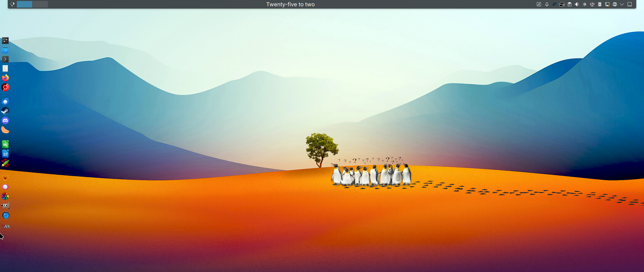Viewport: 644px width, 272px height.
Task: Launch LibreOffice Calc spreadsheet
Action: (5, 144)
